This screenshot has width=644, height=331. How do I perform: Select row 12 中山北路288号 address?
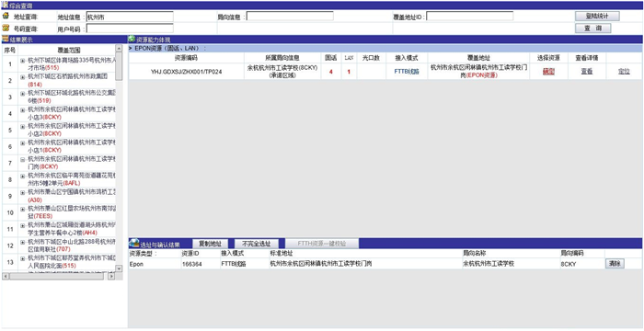[x=73, y=245]
